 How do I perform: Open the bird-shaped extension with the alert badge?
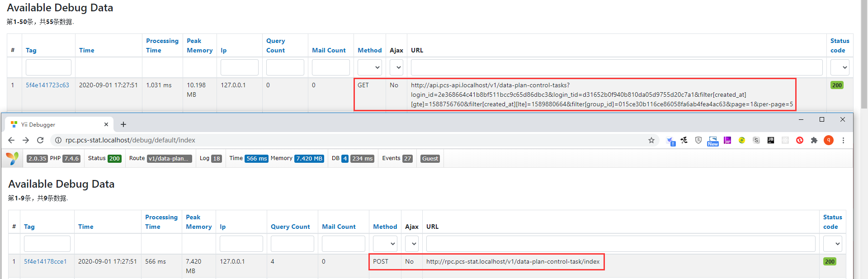pyautogui.click(x=670, y=141)
